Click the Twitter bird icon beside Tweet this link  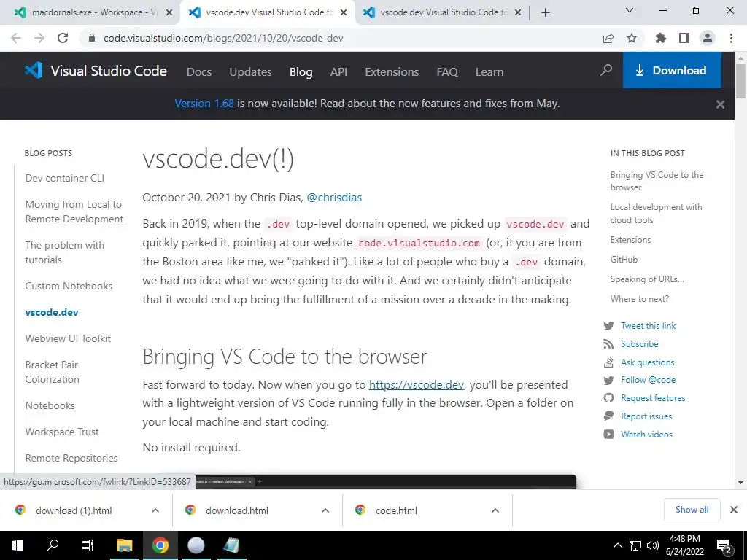point(608,326)
